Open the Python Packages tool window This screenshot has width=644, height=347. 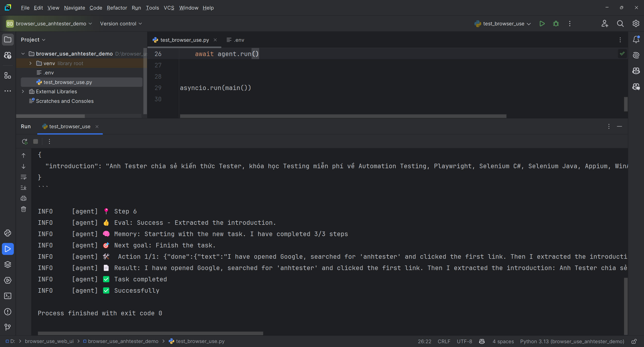pyautogui.click(x=8, y=265)
